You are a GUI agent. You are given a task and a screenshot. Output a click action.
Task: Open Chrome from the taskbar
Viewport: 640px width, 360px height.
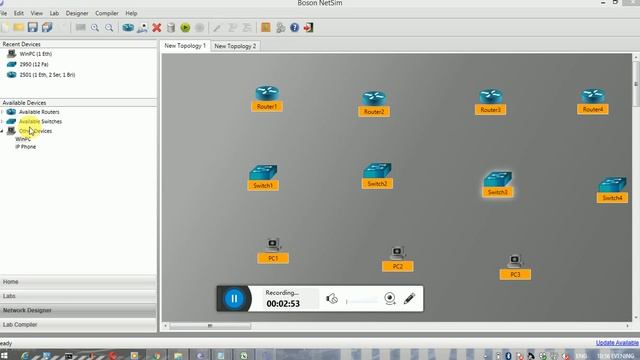point(156,356)
